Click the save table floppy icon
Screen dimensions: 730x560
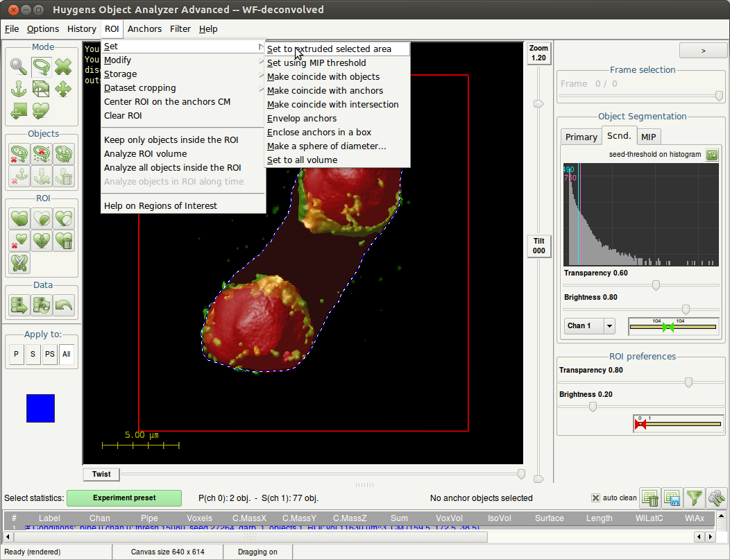point(672,498)
